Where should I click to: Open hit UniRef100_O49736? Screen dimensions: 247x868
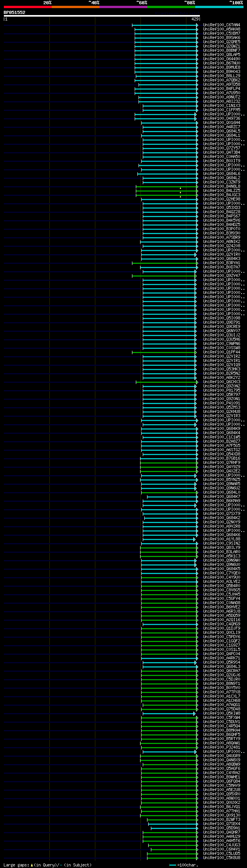pos(222,119)
